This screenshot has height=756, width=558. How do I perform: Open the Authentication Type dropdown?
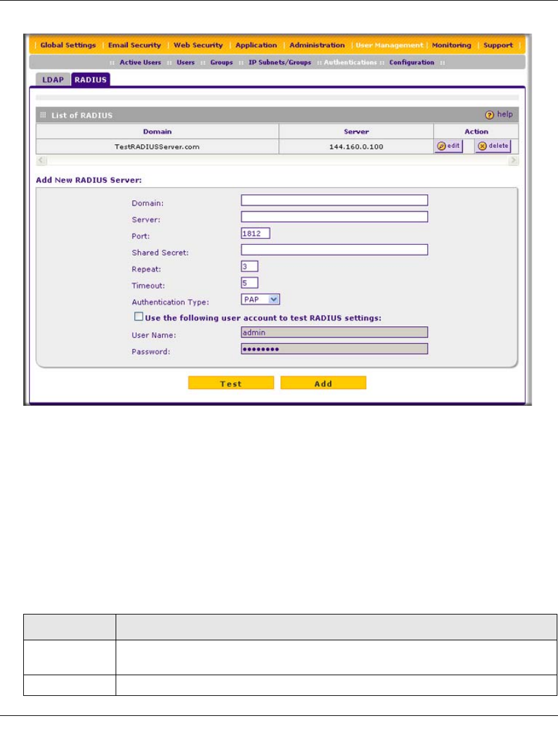[x=260, y=299]
